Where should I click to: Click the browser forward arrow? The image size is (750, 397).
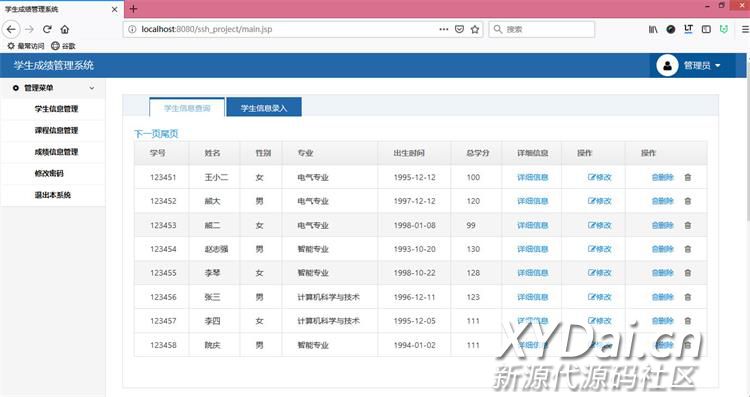point(29,29)
